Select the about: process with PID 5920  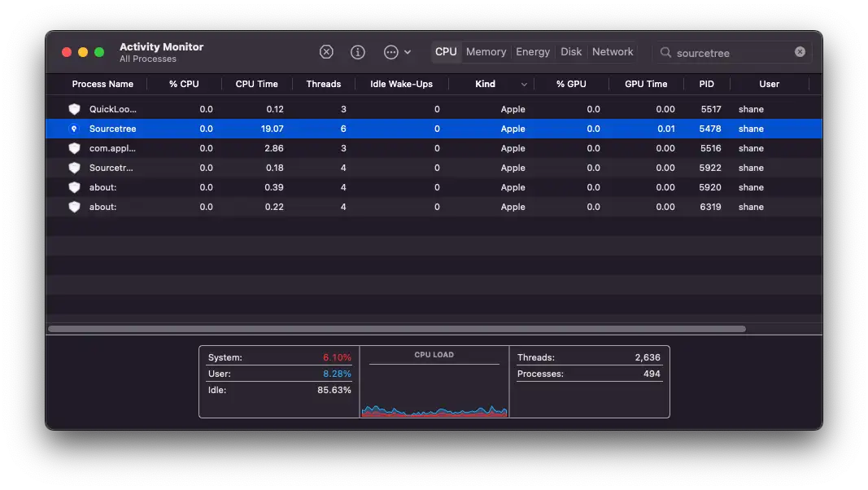point(434,187)
